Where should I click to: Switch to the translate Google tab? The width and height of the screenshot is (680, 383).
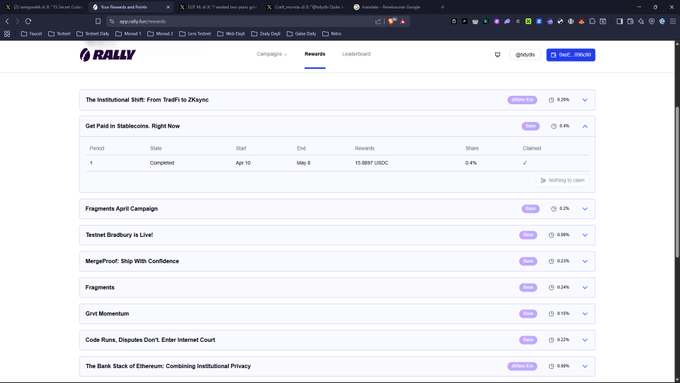pyautogui.click(x=392, y=7)
